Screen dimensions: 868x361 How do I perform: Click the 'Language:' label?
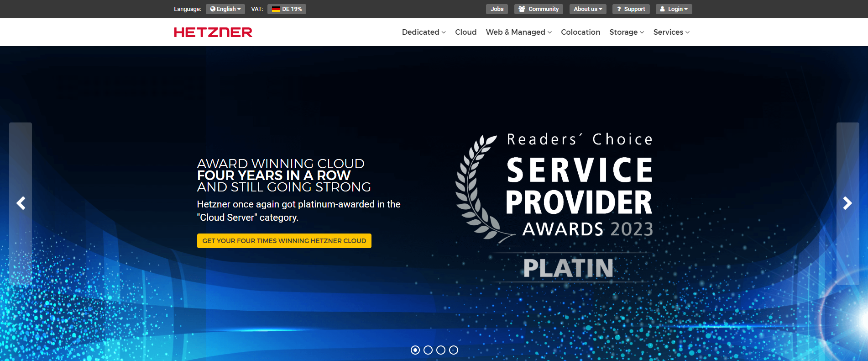[x=188, y=9]
